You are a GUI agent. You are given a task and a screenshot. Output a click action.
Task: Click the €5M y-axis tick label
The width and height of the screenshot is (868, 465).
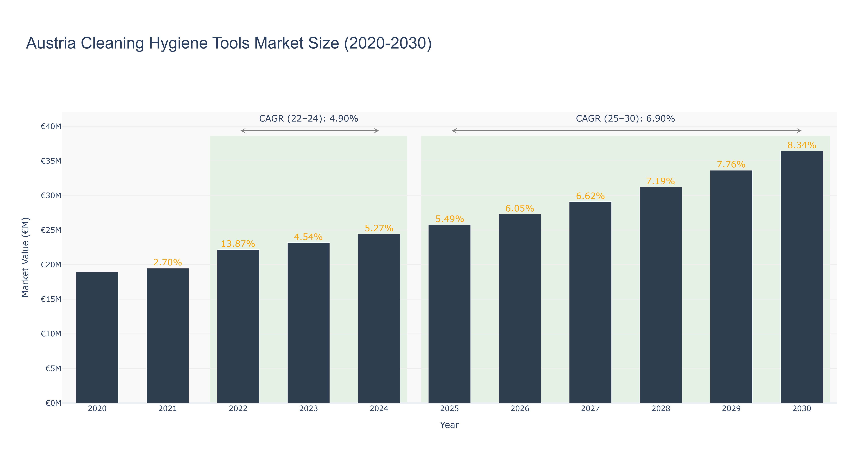(53, 369)
